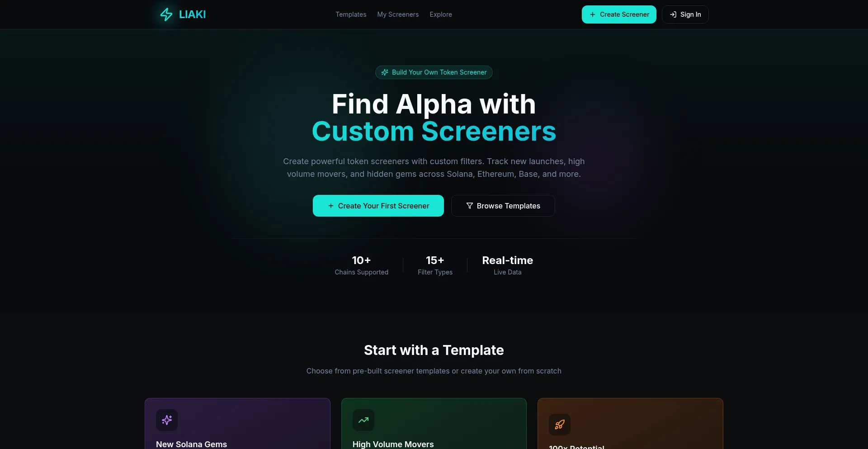Click the trending-up arrow icon on High Volume Movers
This screenshot has width=868, height=449.
(363, 420)
